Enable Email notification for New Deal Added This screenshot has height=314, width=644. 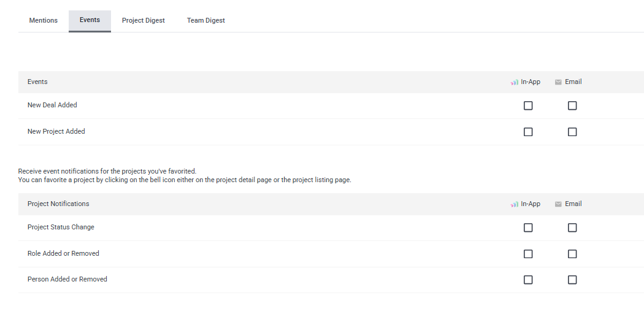pyautogui.click(x=572, y=106)
